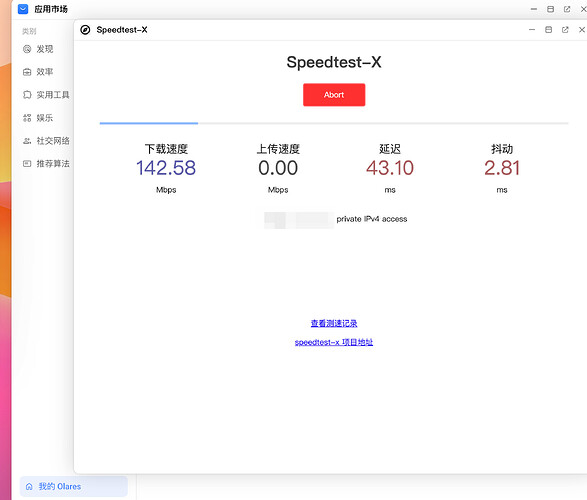The image size is (587, 500).
Task: Click the 延迟 label
Action: click(390, 149)
